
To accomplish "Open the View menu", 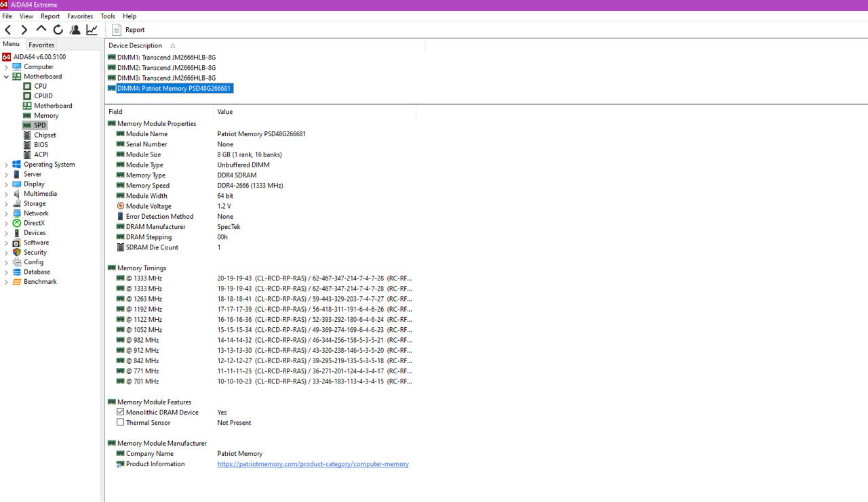I will (26, 16).
